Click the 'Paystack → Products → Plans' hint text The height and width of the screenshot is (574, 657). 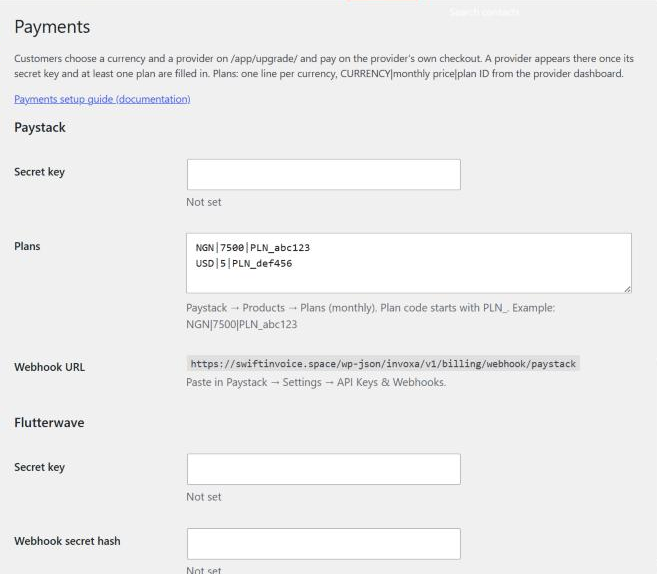(370, 316)
